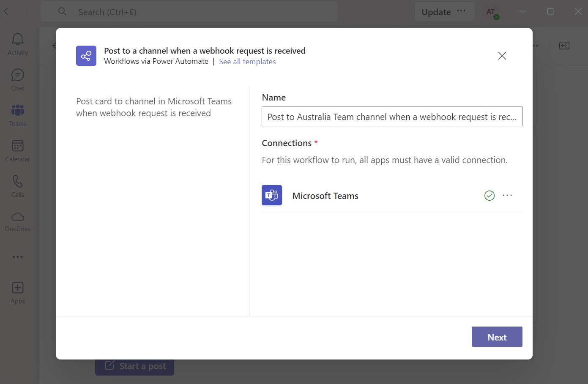Viewport: 588px width, 384px height.
Task: Go back with the navigation arrow
Action: coord(6,11)
